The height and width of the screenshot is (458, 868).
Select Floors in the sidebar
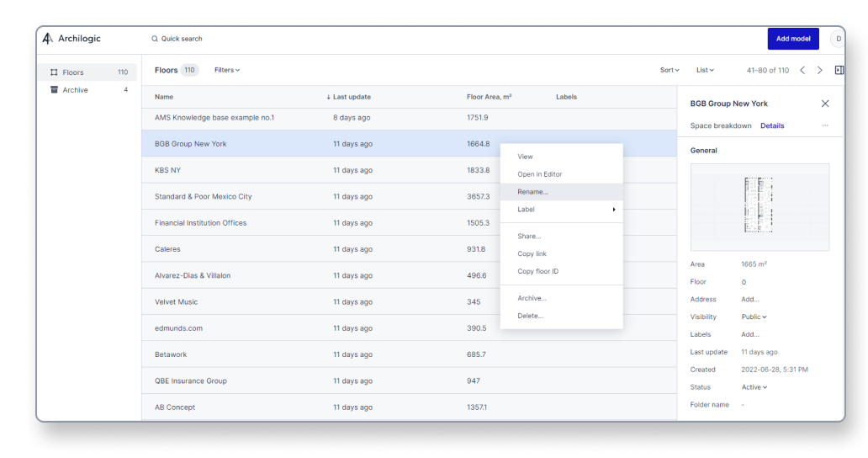pos(87,72)
